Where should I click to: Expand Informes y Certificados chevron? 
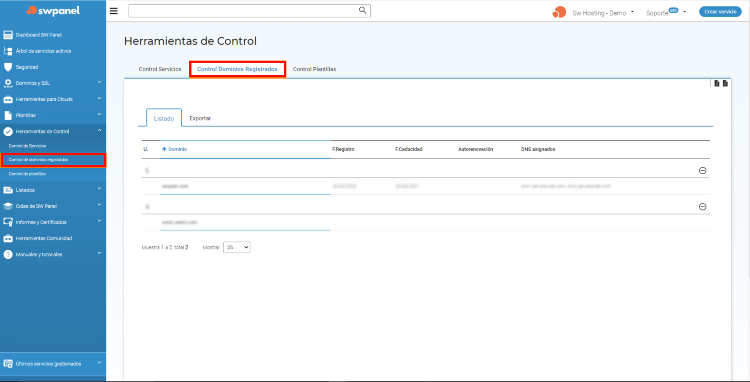coord(99,221)
